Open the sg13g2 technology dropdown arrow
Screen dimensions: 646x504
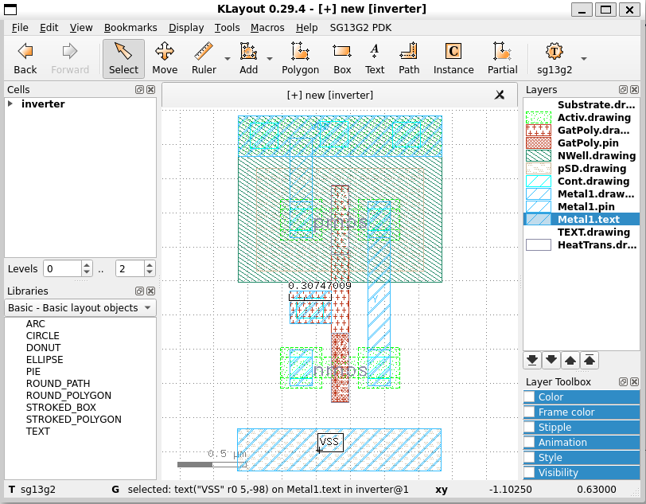coord(584,58)
